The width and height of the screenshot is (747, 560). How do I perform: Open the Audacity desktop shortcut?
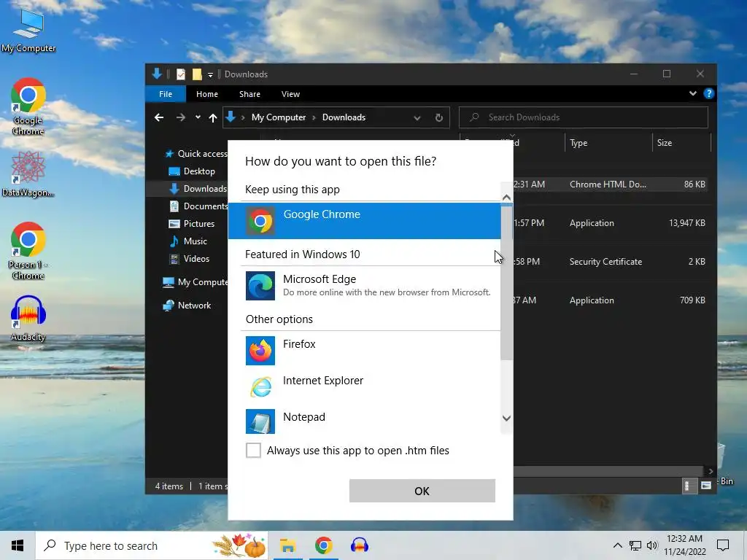[x=28, y=319]
